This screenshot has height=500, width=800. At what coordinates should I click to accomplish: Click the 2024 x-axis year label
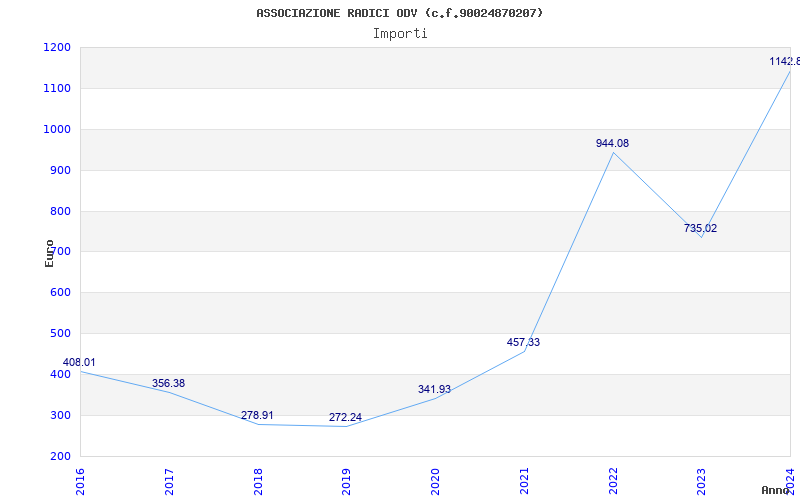pos(791,482)
